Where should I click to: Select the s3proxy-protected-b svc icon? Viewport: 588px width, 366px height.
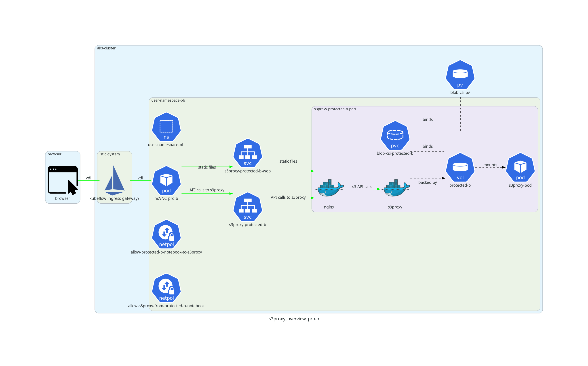tap(248, 207)
